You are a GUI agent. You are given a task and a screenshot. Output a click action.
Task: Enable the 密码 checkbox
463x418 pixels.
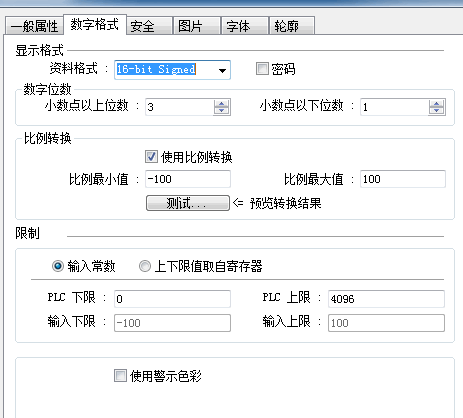point(262,69)
